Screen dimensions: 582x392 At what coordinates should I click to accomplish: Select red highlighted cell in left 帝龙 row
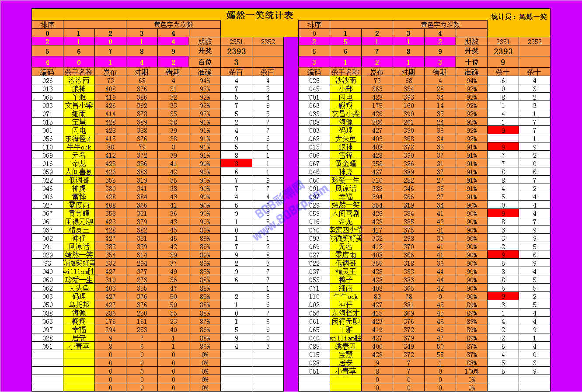click(x=236, y=163)
